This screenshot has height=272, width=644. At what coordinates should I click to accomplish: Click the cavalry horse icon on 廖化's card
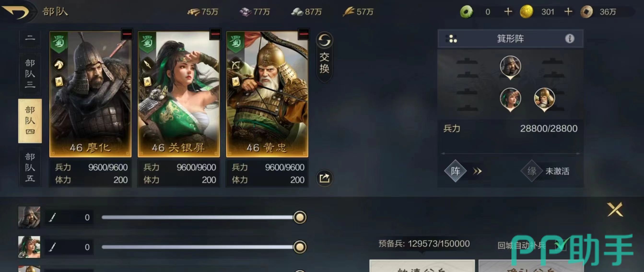(59, 65)
